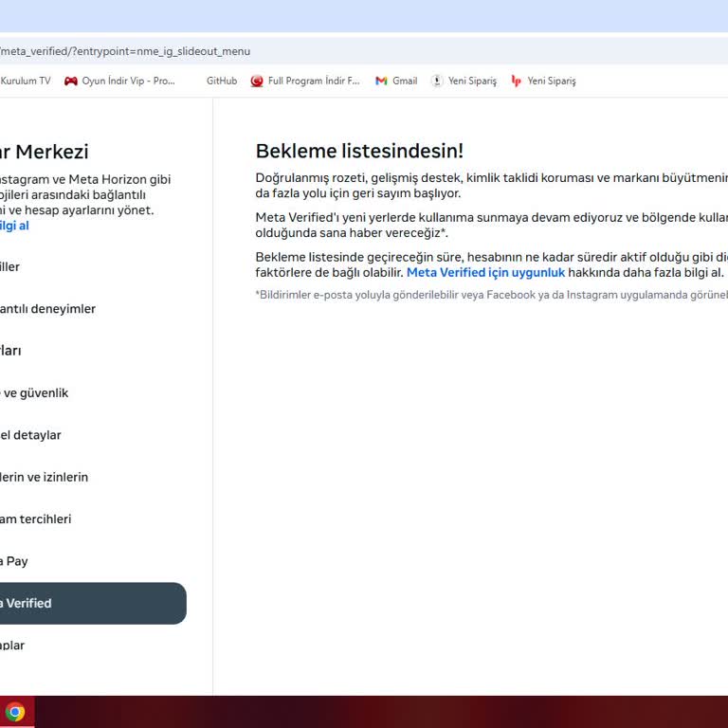The width and height of the screenshot is (728, 728).
Task: Click the Gmail envelope icon
Action: coord(381,81)
